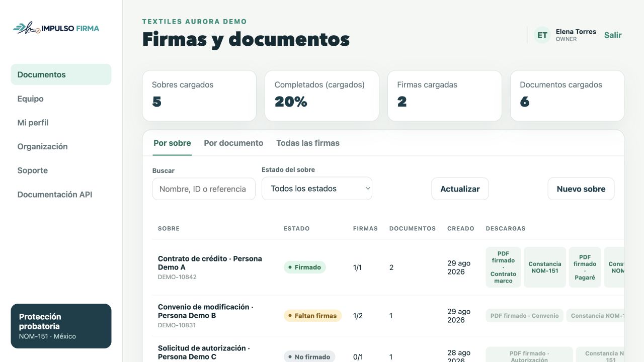Image resolution: width=644 pixels, height=362 pixels.
Task: Switch to Todas las firmas tab
Action: tap(308, 143)
